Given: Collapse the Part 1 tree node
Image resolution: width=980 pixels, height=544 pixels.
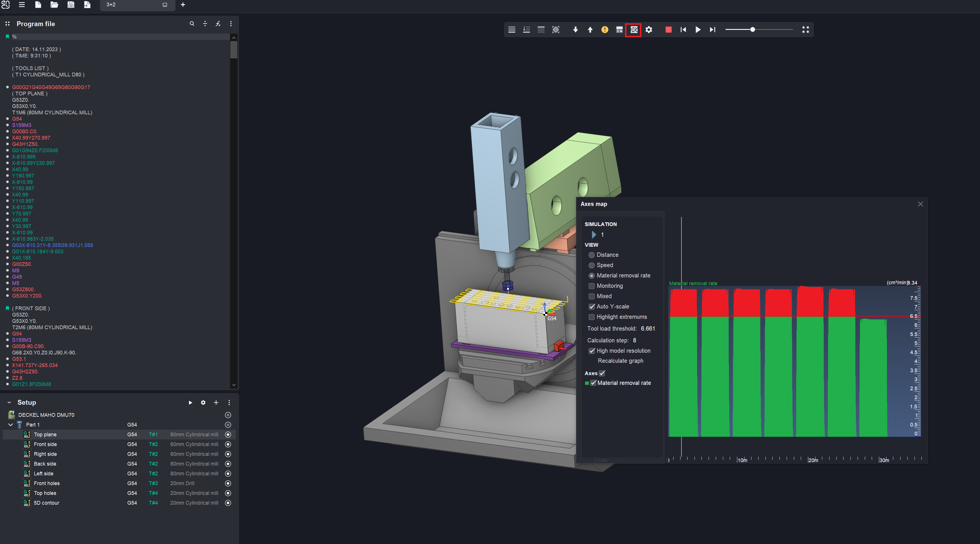Looking at the screenshot, I should coord(11,425).
